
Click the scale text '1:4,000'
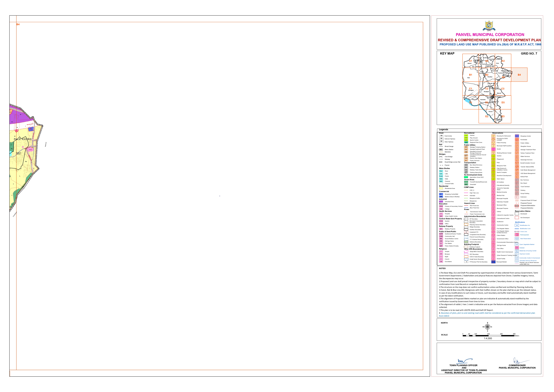[488, 338]
